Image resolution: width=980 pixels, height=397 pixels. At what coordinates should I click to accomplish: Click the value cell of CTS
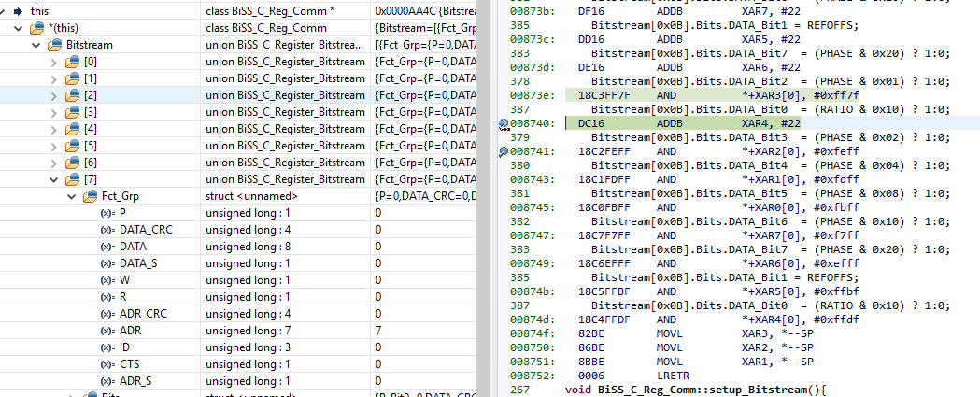click(423, 364)
